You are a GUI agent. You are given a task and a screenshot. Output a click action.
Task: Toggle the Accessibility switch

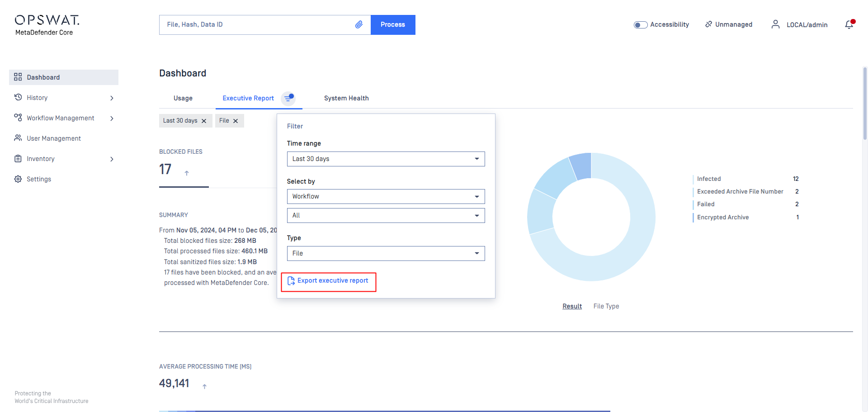pos(641,25)
